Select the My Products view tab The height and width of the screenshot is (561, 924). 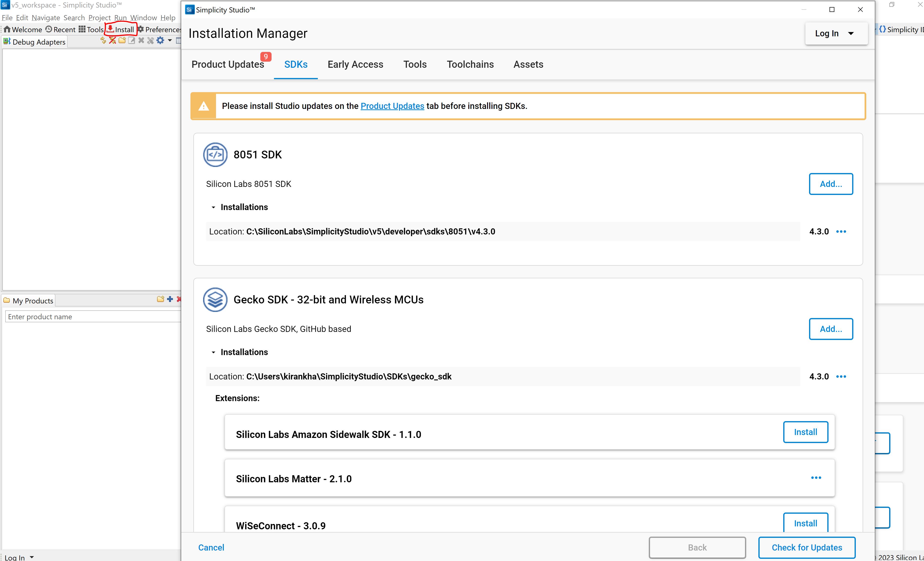click(28, 300)
